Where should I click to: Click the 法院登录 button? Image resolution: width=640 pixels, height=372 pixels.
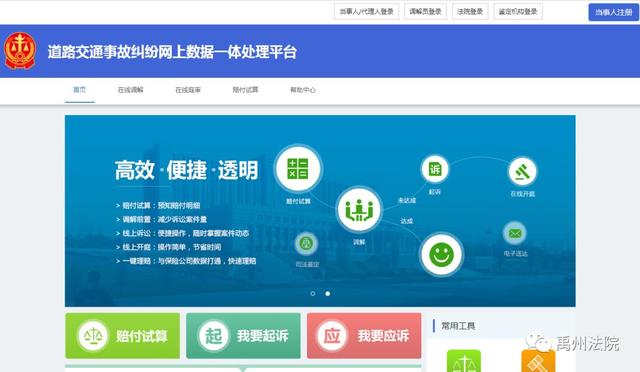[470, 12]
